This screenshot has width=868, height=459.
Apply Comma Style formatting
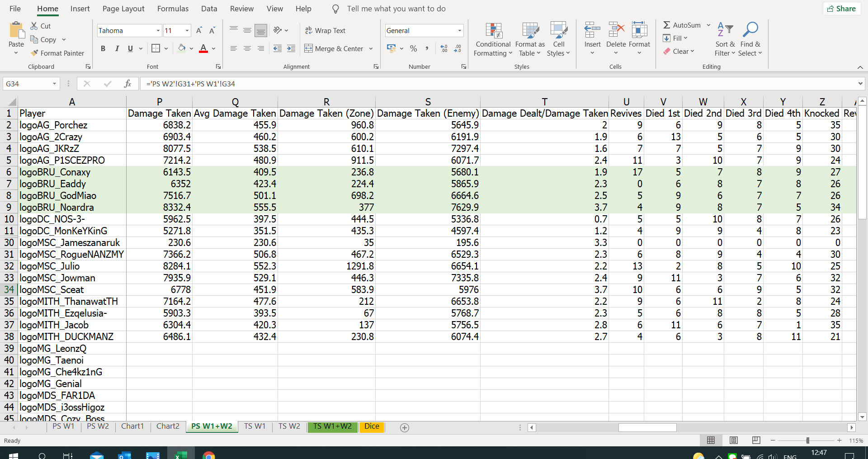coord(427,48)
